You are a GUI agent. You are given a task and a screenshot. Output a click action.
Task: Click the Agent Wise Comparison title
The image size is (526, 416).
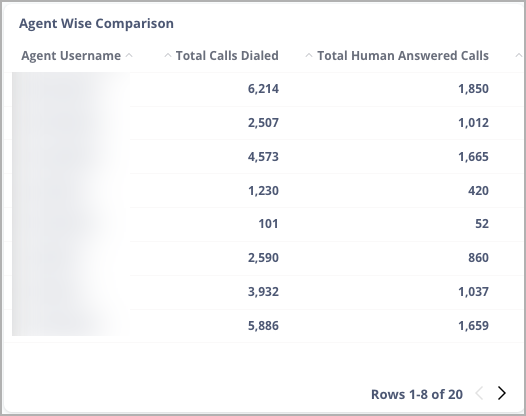[96, 23]
